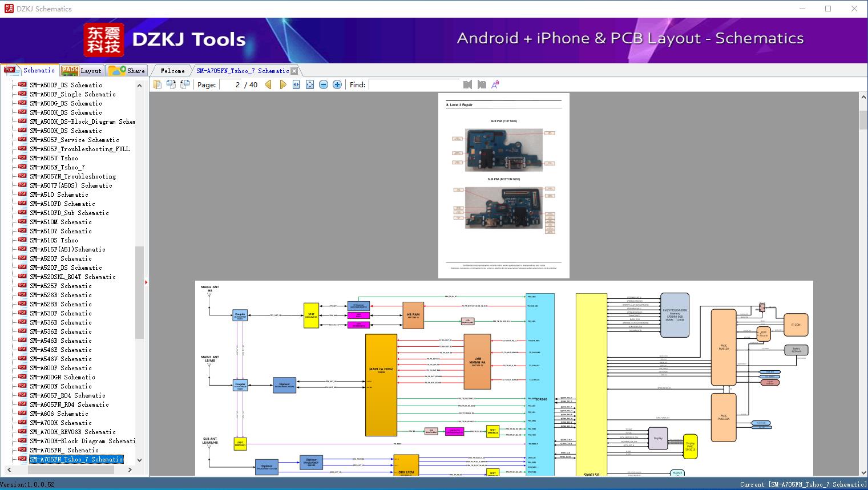Open SM-A700H Schematic
Viewport: 868px width, 490px height.
(60, 423)
